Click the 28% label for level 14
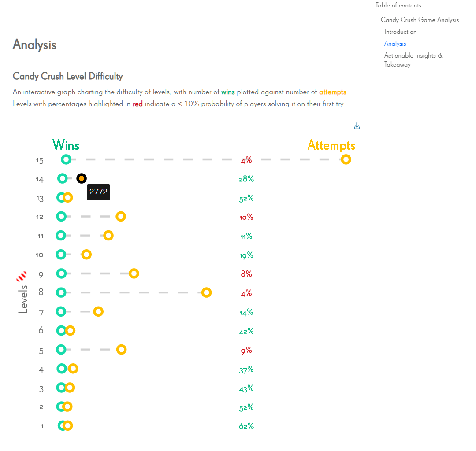Image resolution: width=476 pixels, height=451 pixels. coord(246,179)
